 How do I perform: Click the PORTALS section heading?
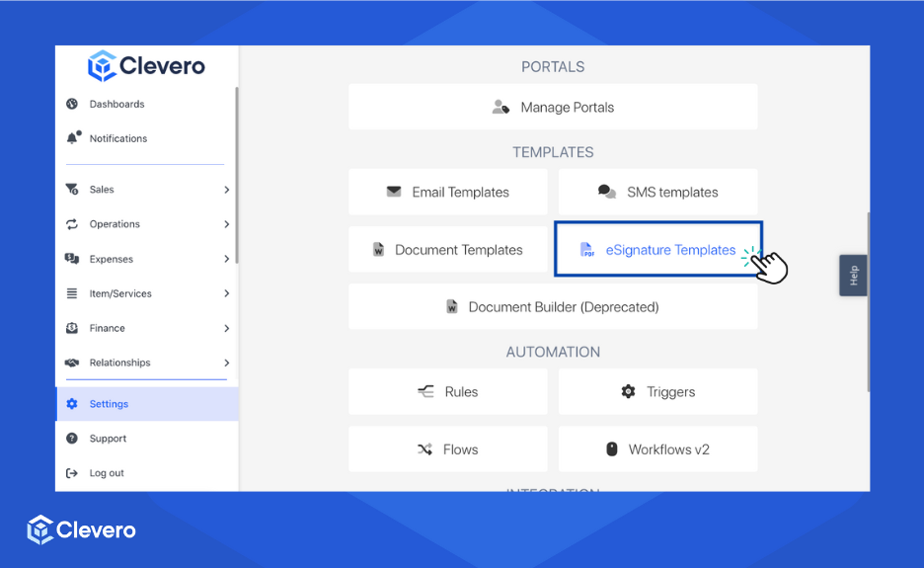553,66
